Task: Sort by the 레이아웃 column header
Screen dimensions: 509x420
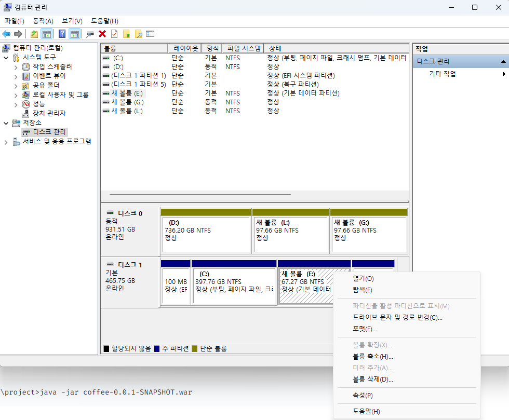Action: pyautogui.click(x=185, y=48)
